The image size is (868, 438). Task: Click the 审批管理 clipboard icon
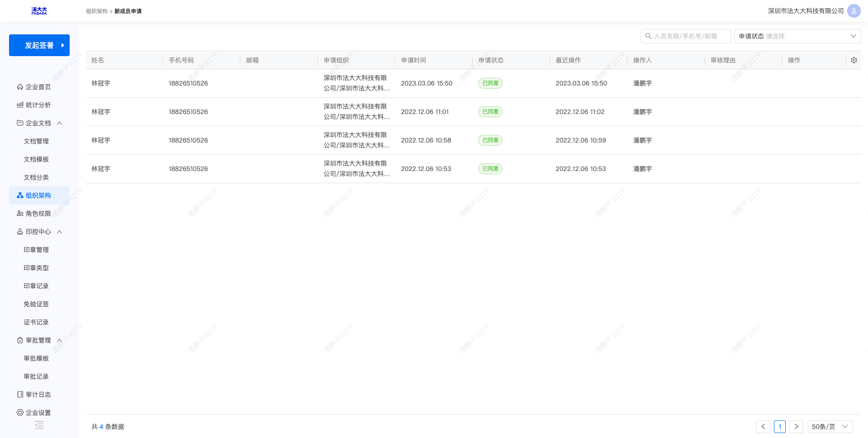[20, 340]
